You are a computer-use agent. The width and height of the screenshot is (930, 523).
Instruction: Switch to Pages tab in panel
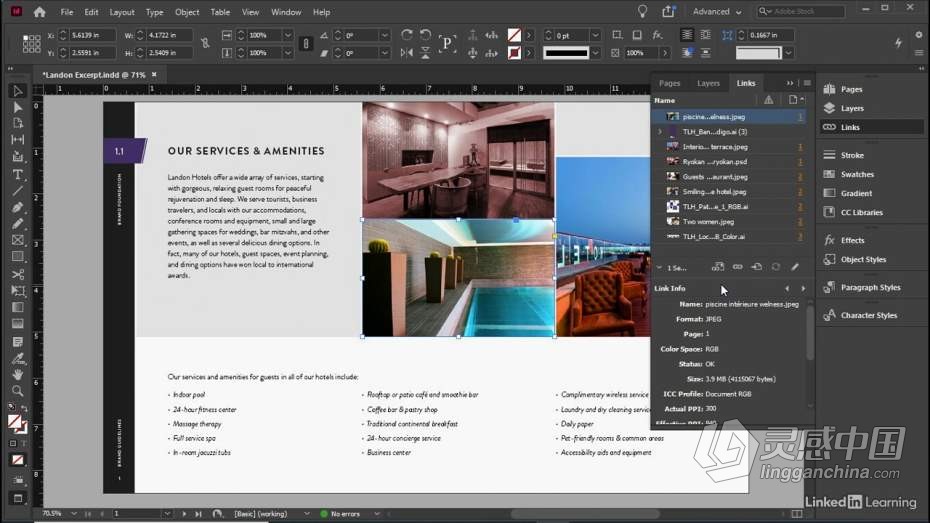coord(670,83)
